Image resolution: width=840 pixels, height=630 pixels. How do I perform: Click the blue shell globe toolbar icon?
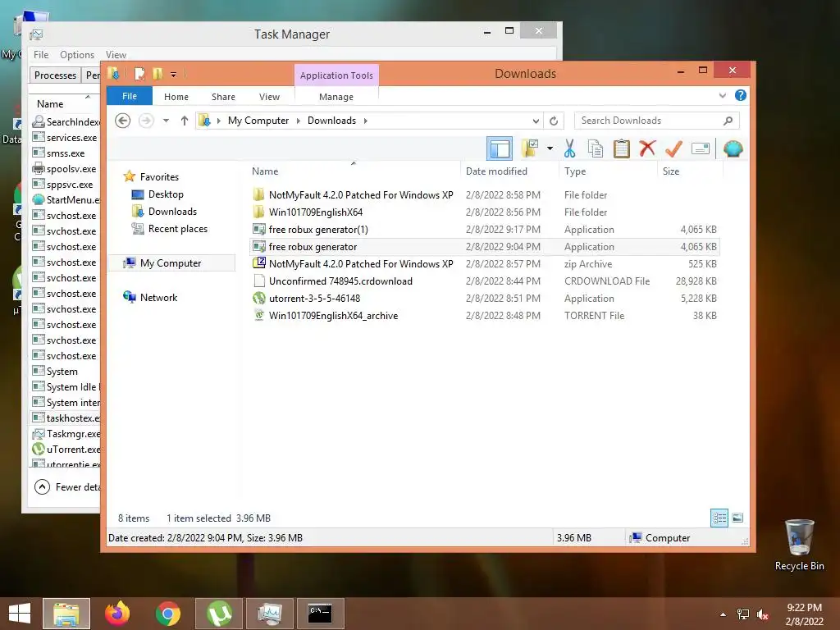tap(733, 148)
